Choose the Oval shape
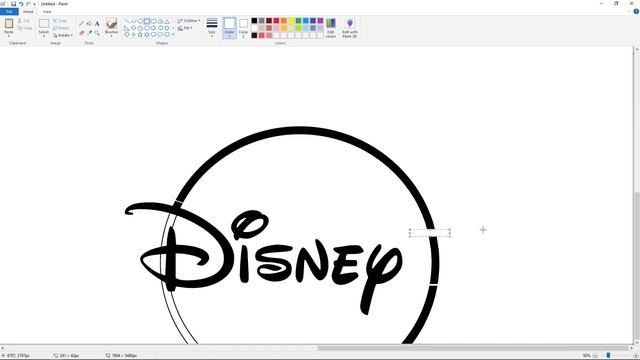640x360 pixels. (x=140, y=21)
